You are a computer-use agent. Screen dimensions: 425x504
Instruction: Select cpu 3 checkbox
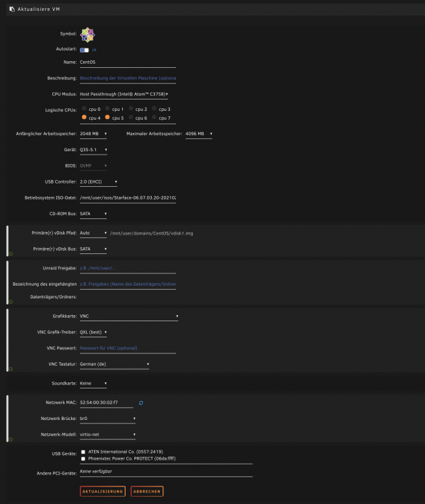(154, 108)
